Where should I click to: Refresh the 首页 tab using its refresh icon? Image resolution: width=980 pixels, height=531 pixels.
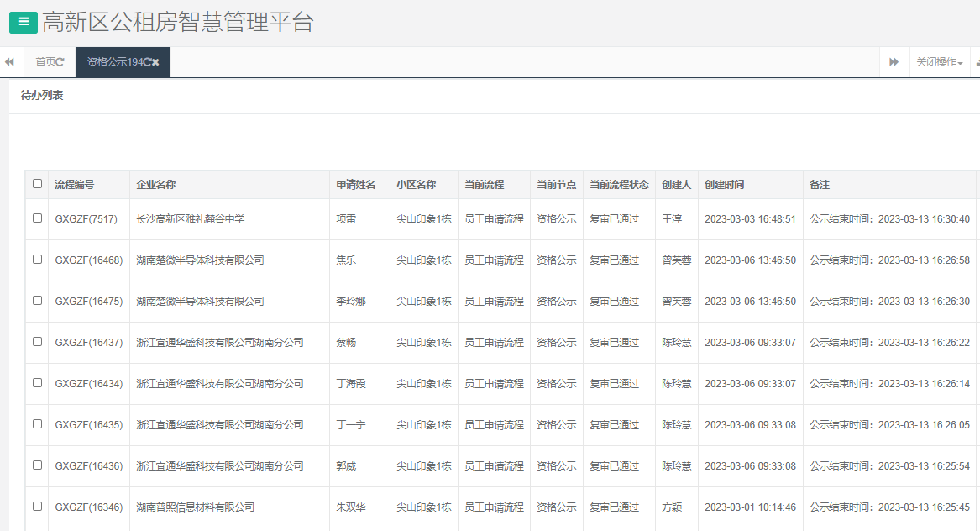tap(61, 61)
